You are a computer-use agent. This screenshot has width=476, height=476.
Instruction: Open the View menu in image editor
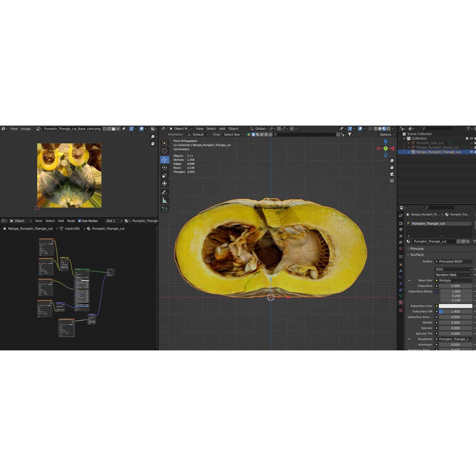pyautogui.click(x=14, y=129)
